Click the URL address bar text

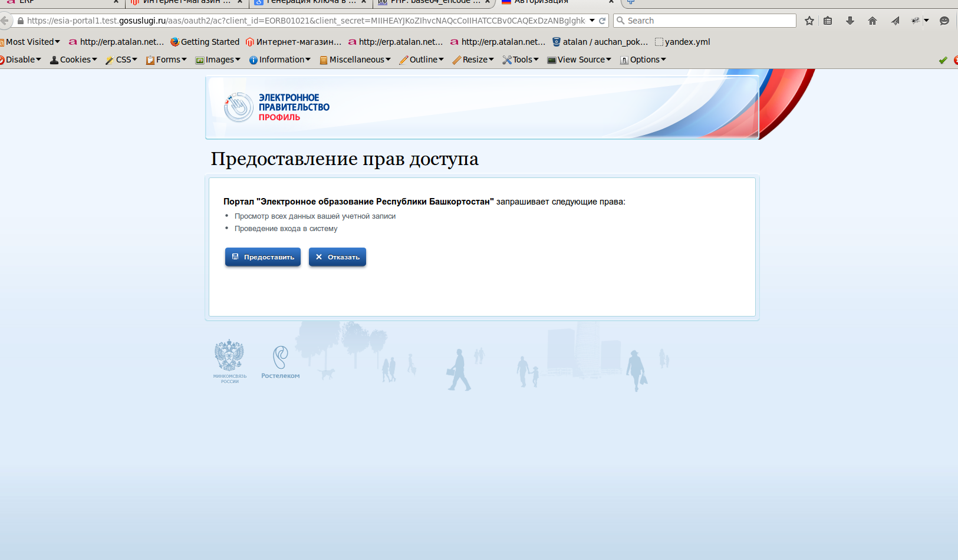(x=306, y=21)
